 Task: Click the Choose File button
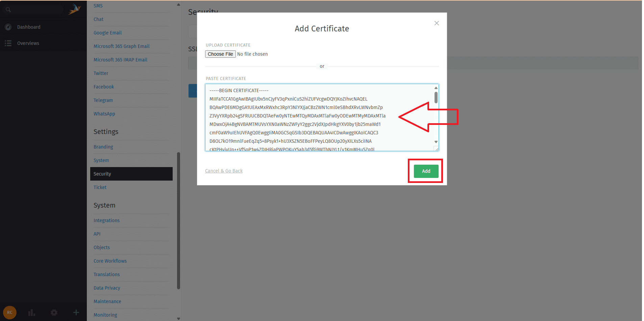(x=220, y=54)
